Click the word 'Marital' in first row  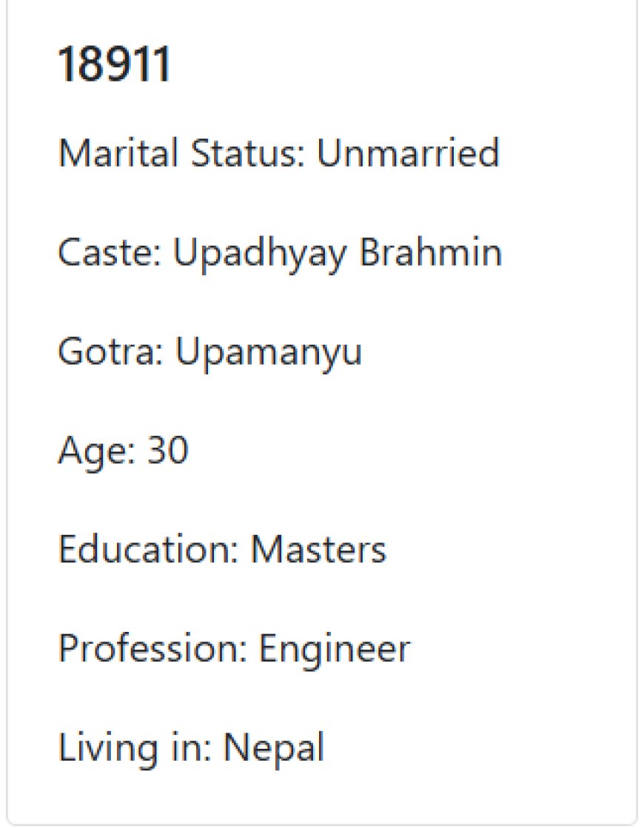click(118, 152)
